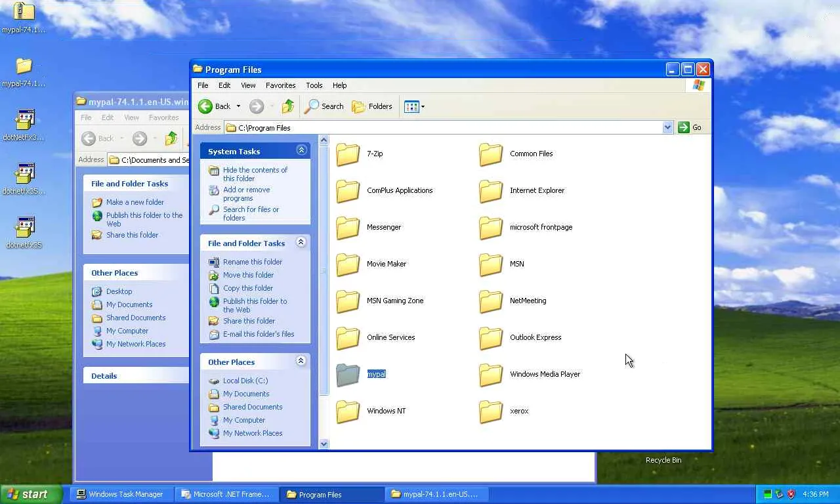840x504 pixels.
Task: Expand the Back button history dropdown arrow
Action: point(238,106)
